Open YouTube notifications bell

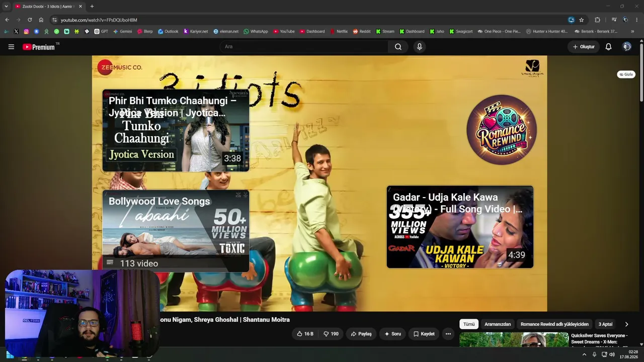coord(608,47)
